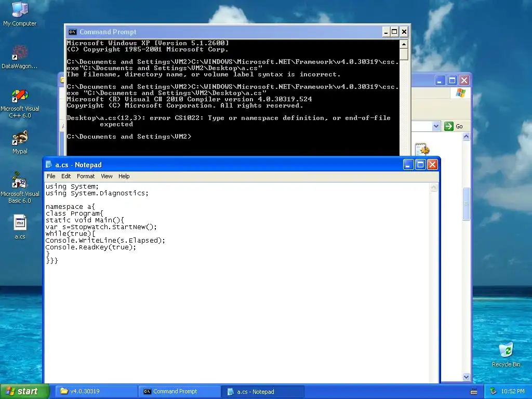Click the Go button in Explorer window

tap(454, 126)
